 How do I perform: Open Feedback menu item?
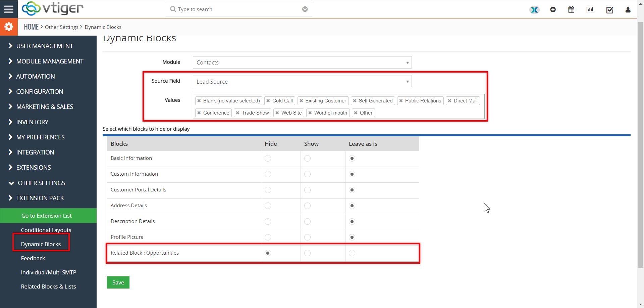click(33, 258)
